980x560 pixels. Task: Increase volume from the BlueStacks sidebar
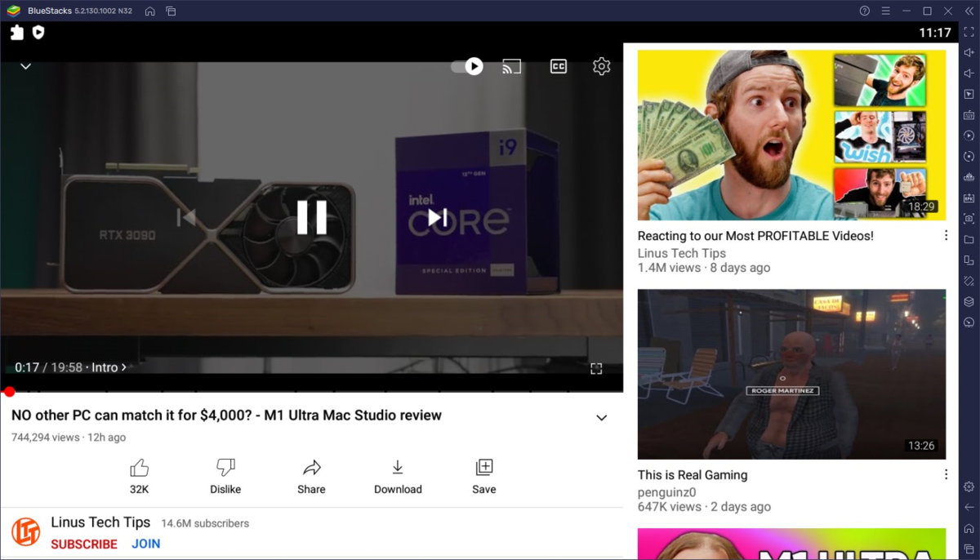tap(969, 52)
